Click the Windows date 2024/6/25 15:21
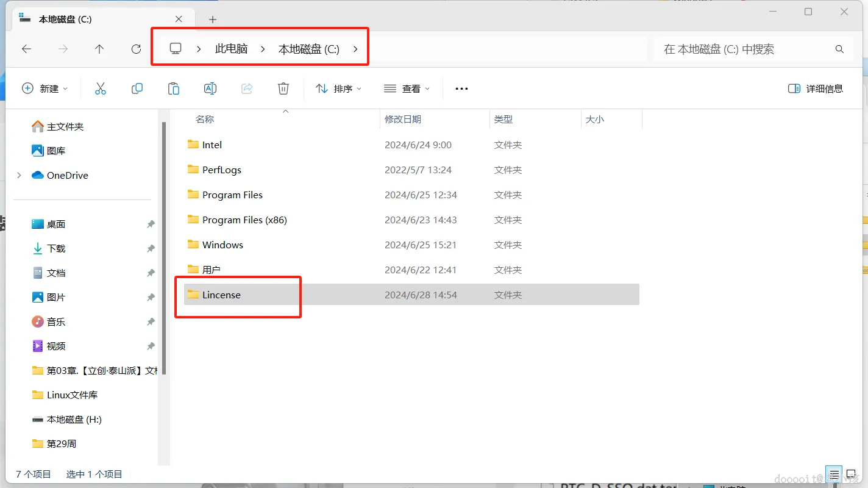The width and height of the screenshot is (868, 488). pyautogui.click(x=421, y=245)
